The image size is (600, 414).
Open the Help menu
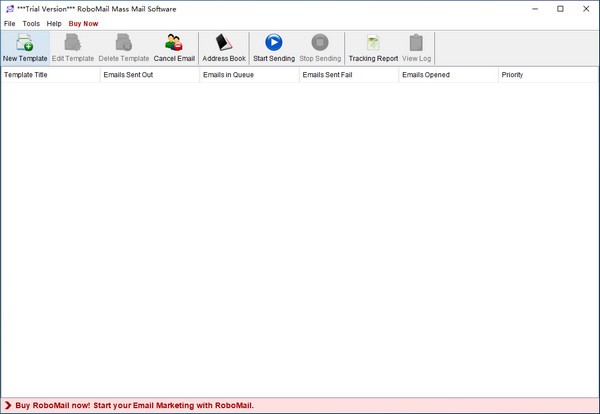pyautogui.click(x=54, y=23)
